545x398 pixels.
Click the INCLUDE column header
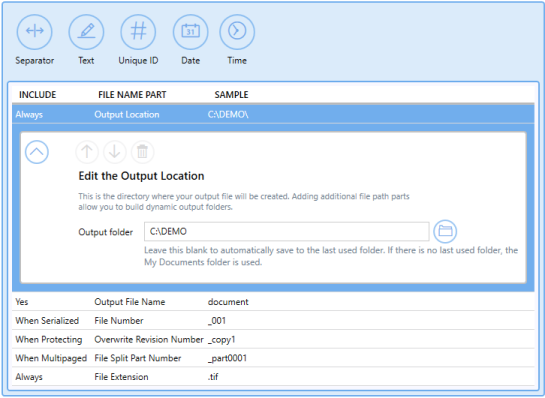click(x=38, y=95)
